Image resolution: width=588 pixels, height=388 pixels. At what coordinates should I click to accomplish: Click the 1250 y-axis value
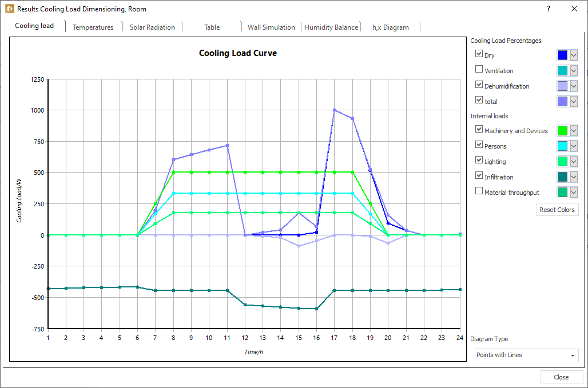tap(37, 79)
